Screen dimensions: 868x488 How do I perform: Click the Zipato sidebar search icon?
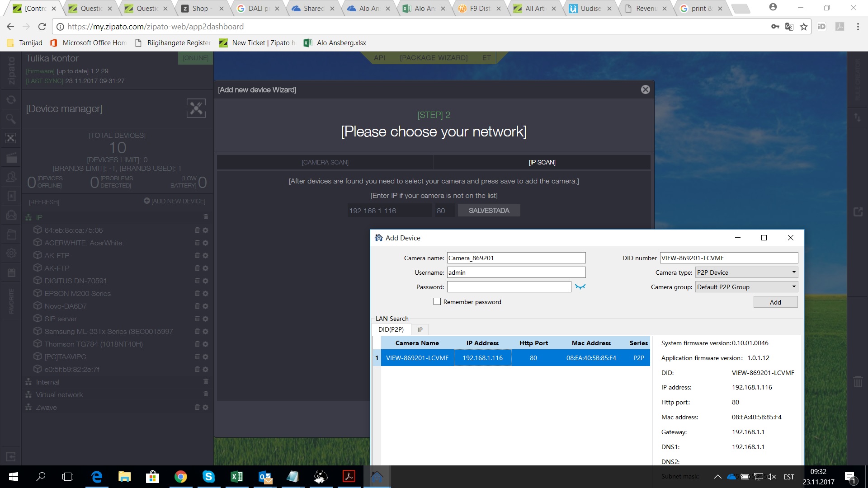click(11, 119)
